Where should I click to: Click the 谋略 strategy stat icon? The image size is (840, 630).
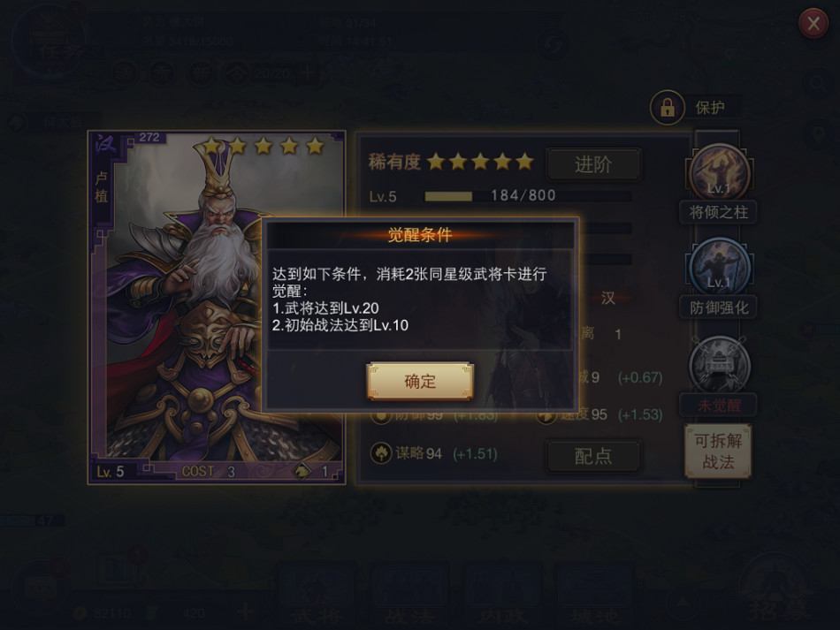(381, 453)
